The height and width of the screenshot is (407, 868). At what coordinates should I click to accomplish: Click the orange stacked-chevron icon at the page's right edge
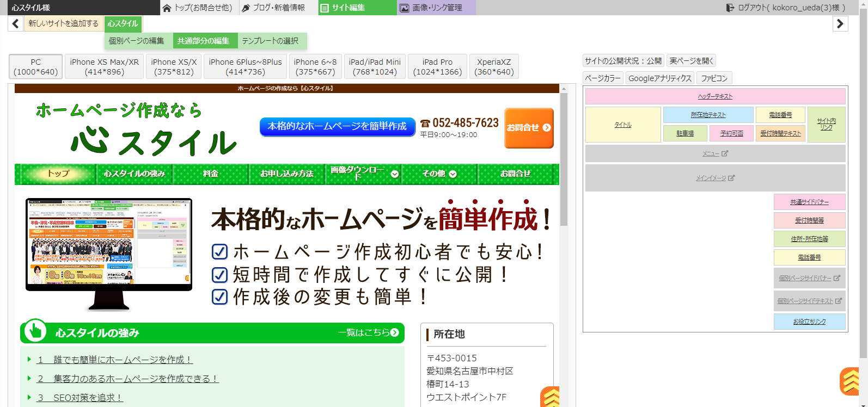849,381
